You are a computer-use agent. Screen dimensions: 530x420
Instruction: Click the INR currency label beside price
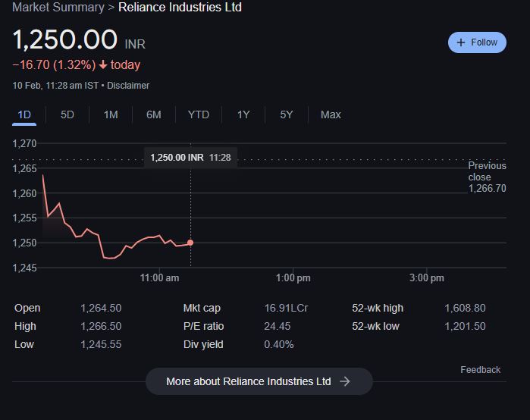click(x=135, y=44)
